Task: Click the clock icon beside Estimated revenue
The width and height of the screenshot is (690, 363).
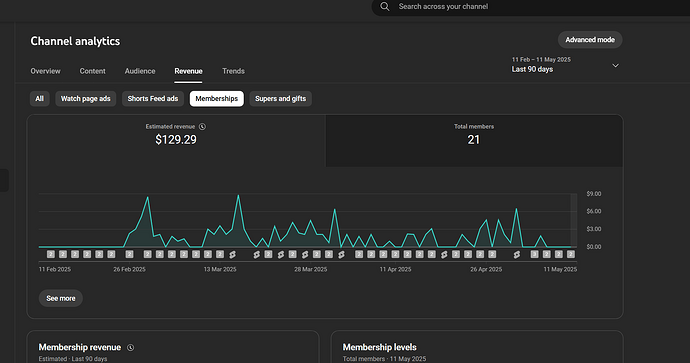Action: (x=202, y=127)
